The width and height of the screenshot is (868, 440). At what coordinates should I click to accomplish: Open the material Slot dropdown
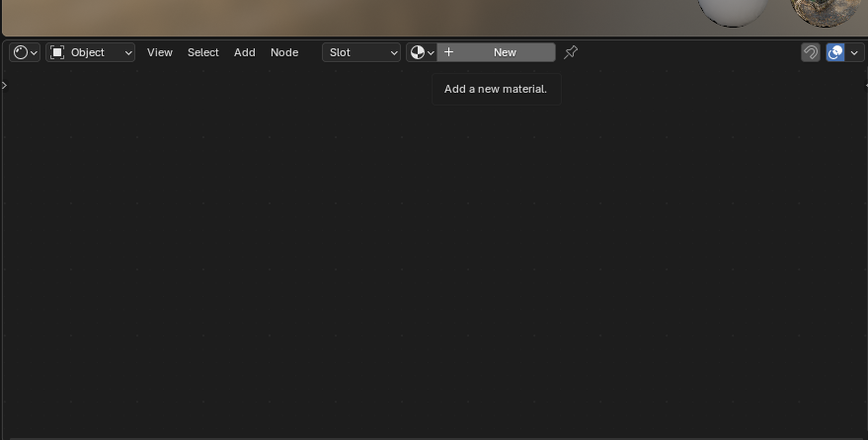pos(361,52)
